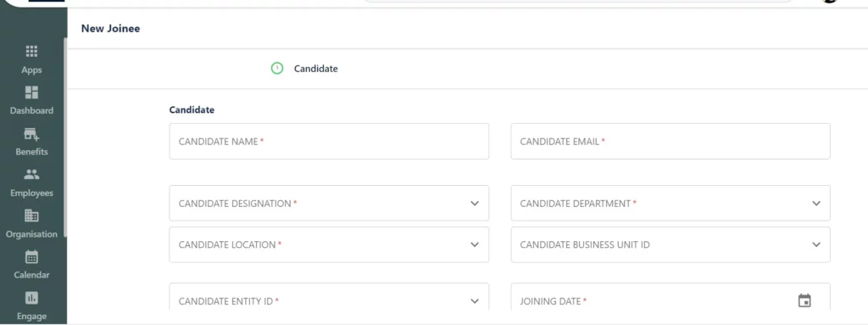Open the Calendar sidebar icon

tap(31, 257)
